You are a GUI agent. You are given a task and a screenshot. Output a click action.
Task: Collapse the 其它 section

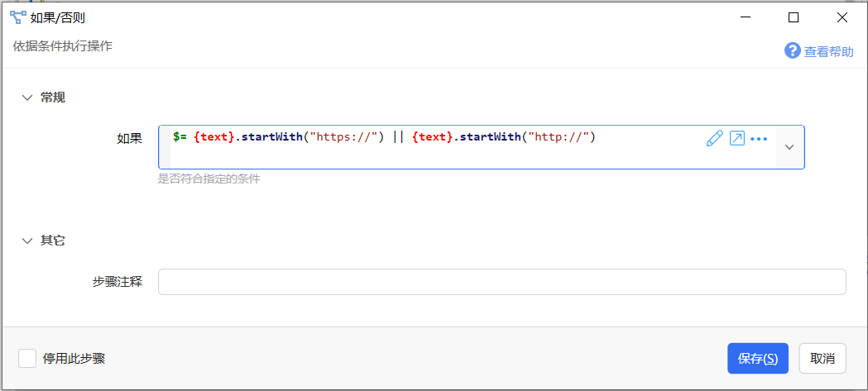click(26, 241)
